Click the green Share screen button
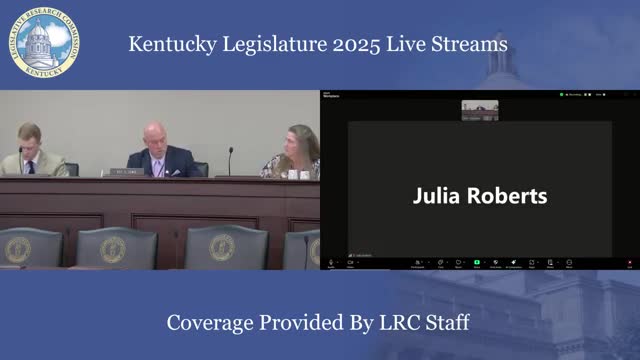The height and width of the screenshot is (360, 640). [x=477, y=262]
